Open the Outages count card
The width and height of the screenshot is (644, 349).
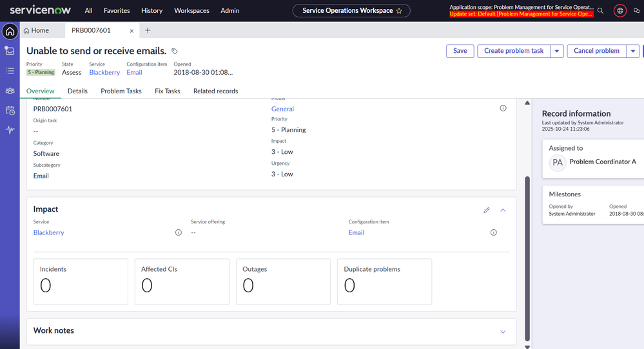pos(284,281)
